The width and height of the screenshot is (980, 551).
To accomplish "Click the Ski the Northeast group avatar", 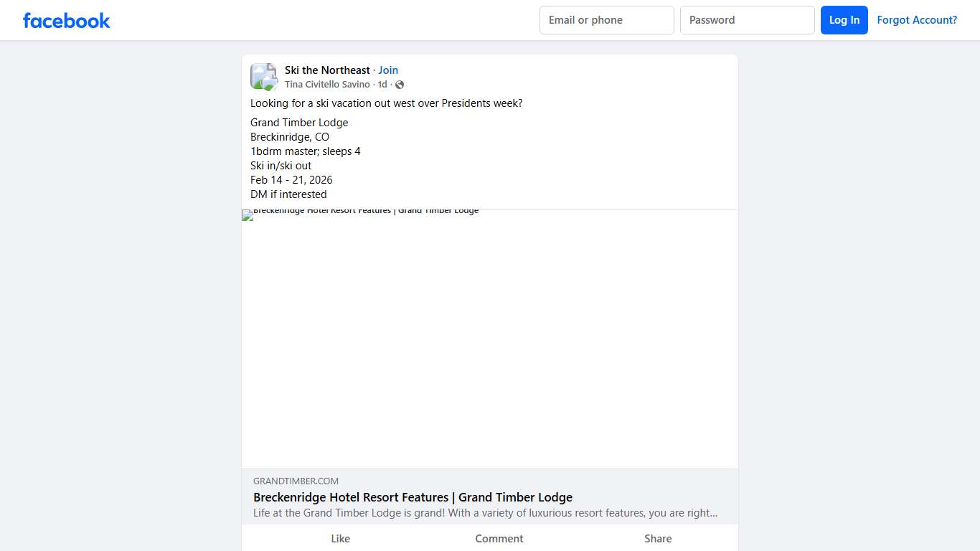I will pos(263,77).
